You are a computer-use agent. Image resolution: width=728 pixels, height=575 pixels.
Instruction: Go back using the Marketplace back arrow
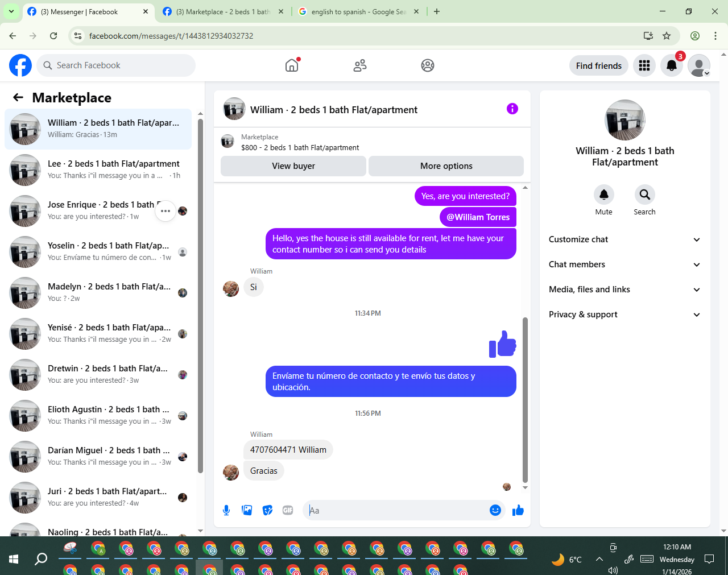point(18,97)
